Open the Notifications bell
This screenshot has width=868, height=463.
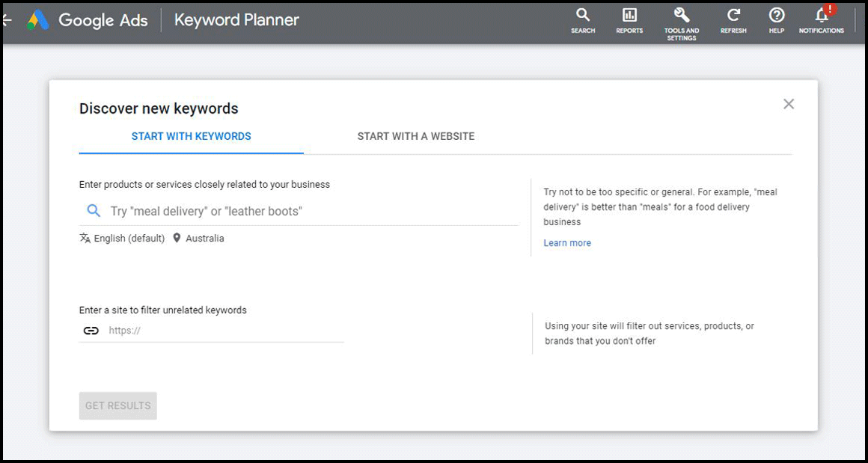click(x=821, y=19)
